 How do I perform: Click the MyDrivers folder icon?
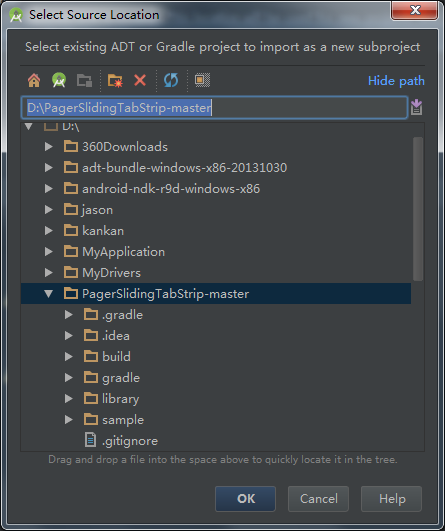(71, 272)
